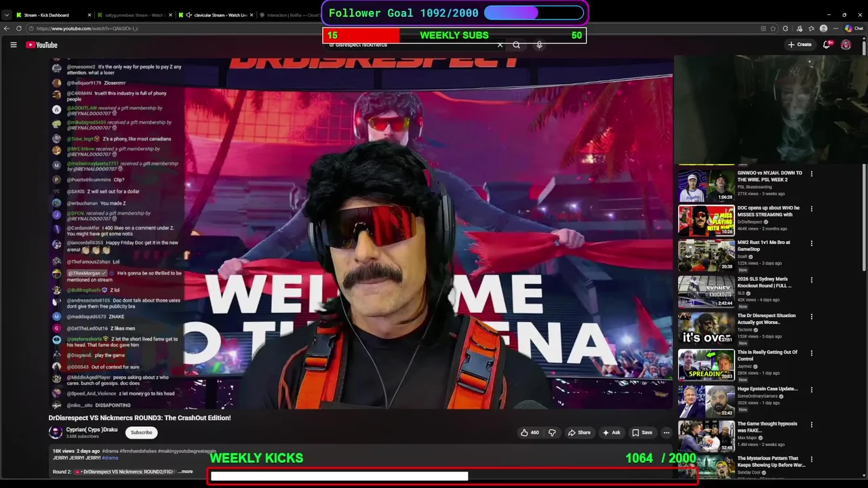Open options menu for 2026 SLS Sydney video

[811, 280]
